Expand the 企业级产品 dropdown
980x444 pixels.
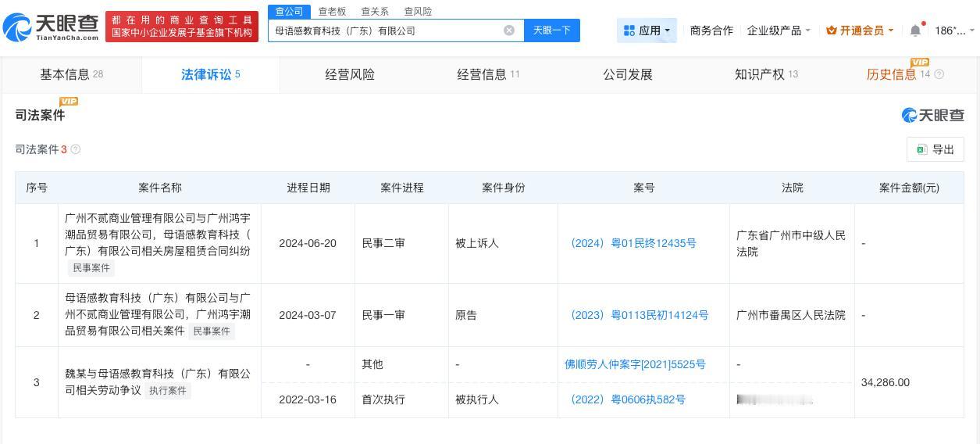pos(779,30)
